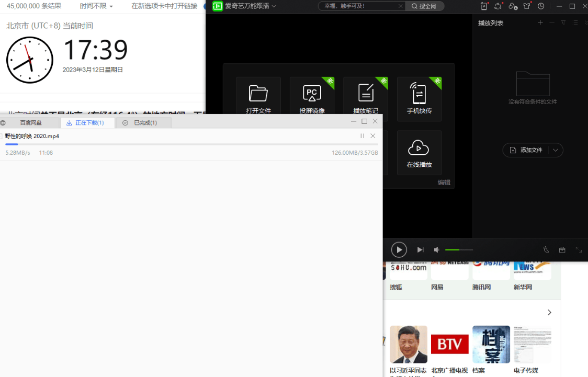Open the toolbox icon in player bar
This screenshot has height=377, width=588.
coord(562,250)
